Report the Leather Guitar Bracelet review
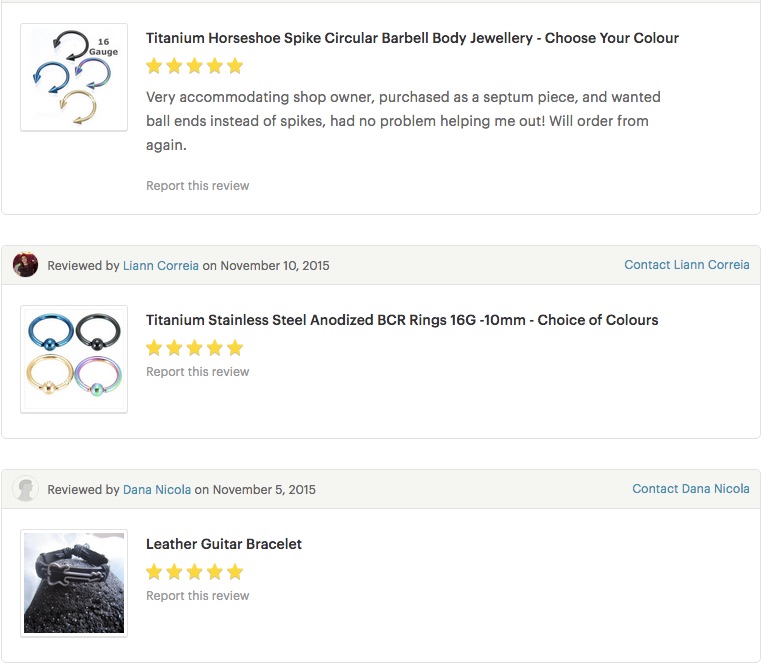Screen dimensions: 767x667 point(198,596)
